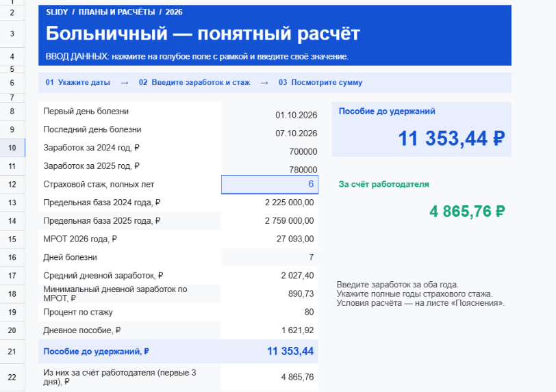This screenshot has width=556, height=392.
Task: Click the card heading «Пособие до удержаний»
Action: pos(387,112)
